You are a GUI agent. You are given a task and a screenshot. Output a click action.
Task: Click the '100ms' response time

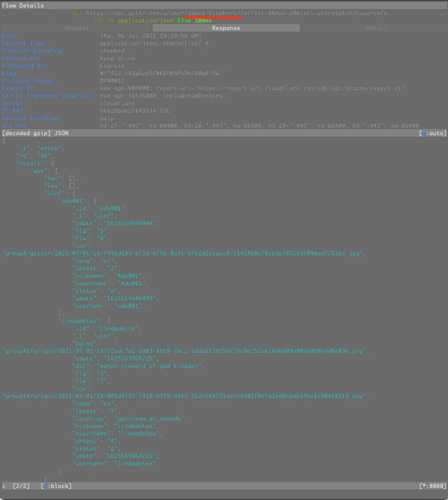coord(203,21)
